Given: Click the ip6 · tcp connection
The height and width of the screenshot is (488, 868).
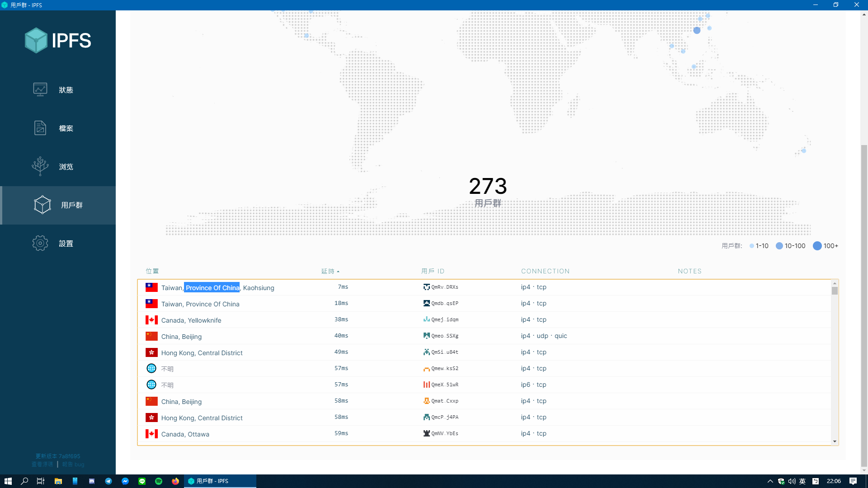Looking at the screenshot, I should [533, 385].
